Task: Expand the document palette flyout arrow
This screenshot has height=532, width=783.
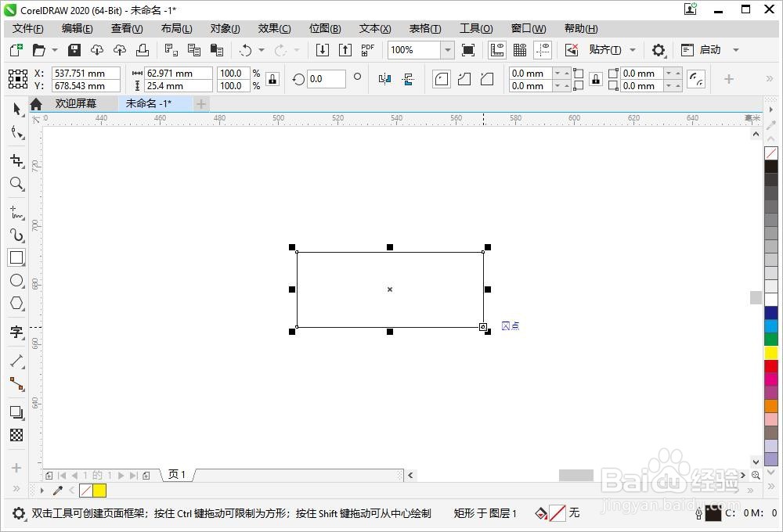Action: [x=42, y=491]
